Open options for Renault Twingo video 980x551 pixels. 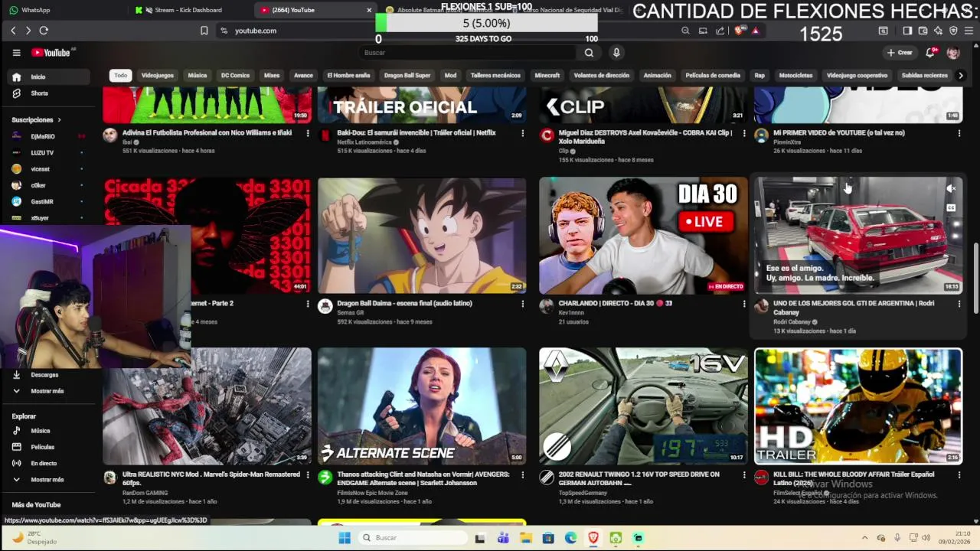pos(744,474)
